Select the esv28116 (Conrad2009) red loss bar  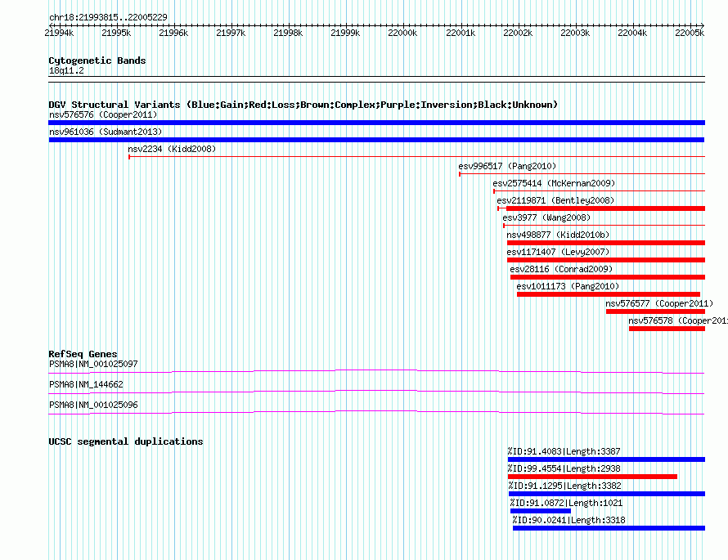[608, 277]
